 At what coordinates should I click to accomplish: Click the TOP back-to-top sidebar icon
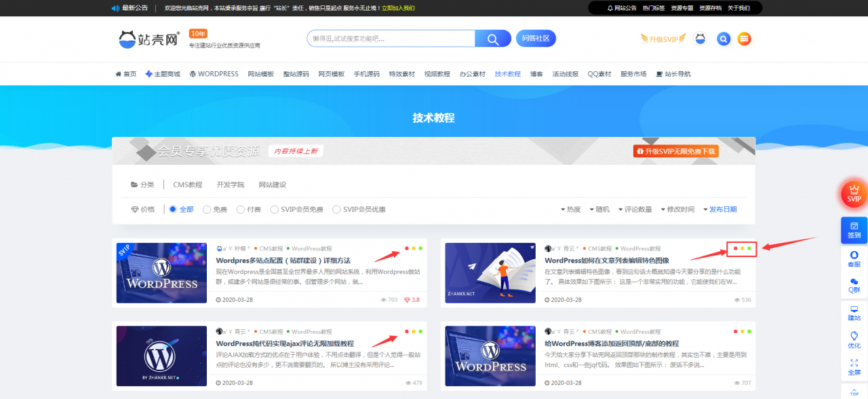click(x=854, y=392)
